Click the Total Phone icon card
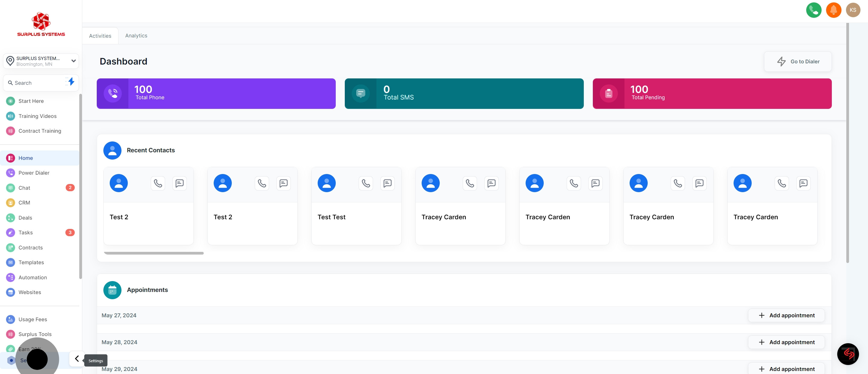The image size is (868, 374). coord(112,93)
